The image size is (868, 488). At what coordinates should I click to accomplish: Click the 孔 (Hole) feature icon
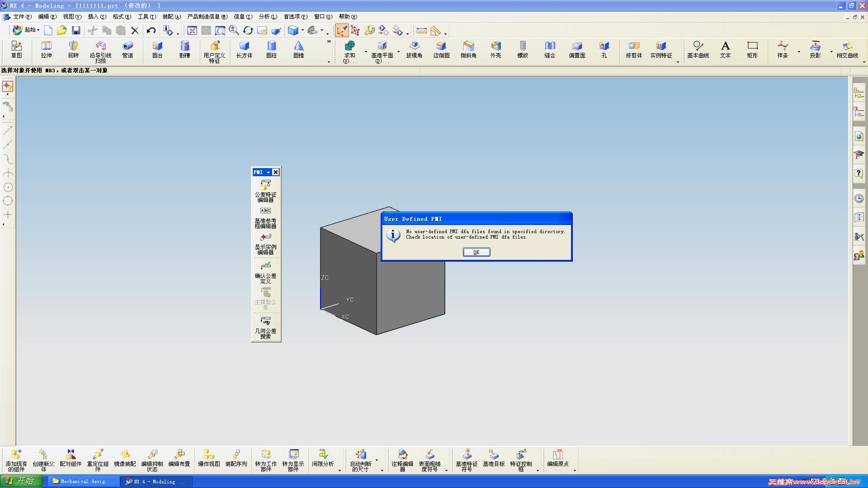click(604, 46)
